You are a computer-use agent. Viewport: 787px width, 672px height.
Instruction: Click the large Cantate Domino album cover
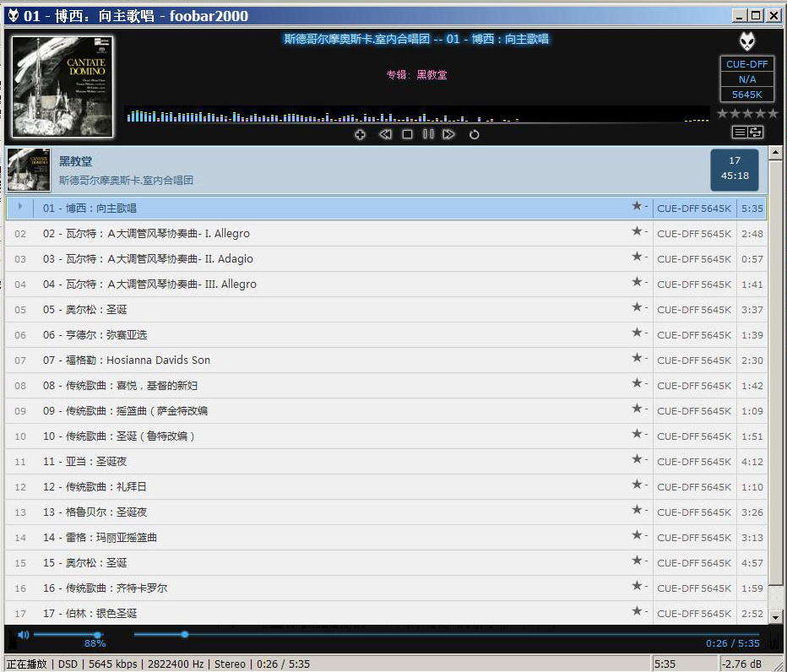pos(62,86)
